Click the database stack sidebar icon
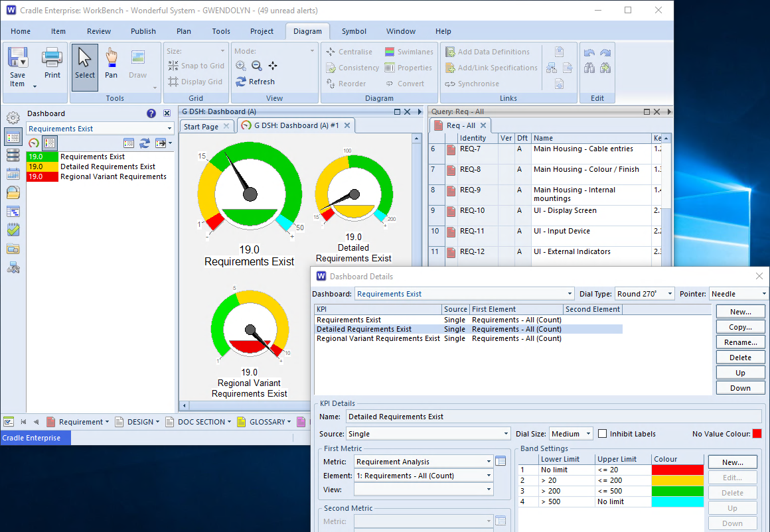The height and width of the screenshot is (532, 770). [x=13, y=155]
